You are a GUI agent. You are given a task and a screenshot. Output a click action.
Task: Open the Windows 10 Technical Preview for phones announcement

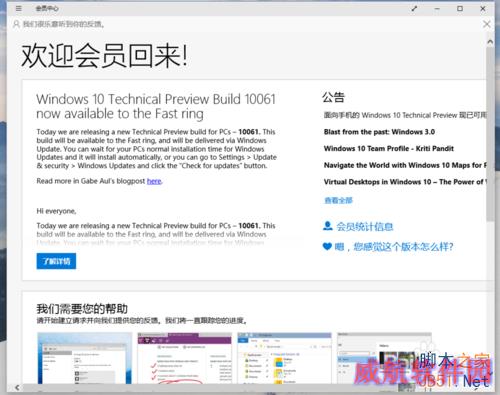pos(405,115)
